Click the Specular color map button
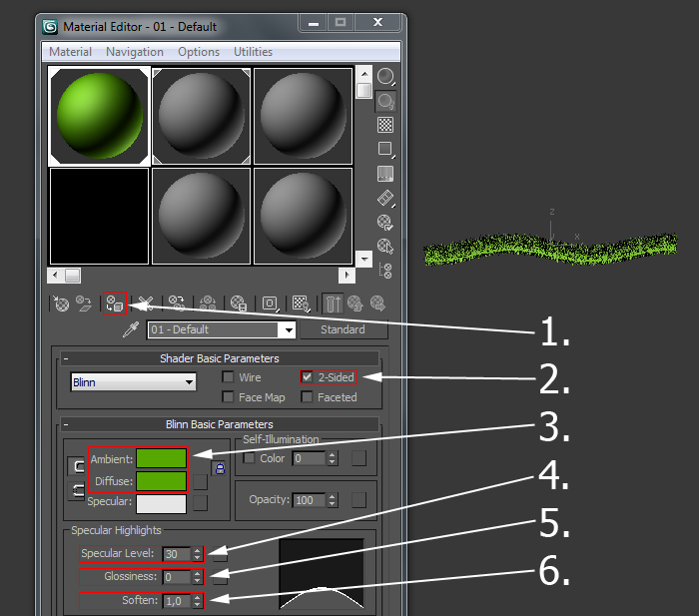 pos(200,503)
